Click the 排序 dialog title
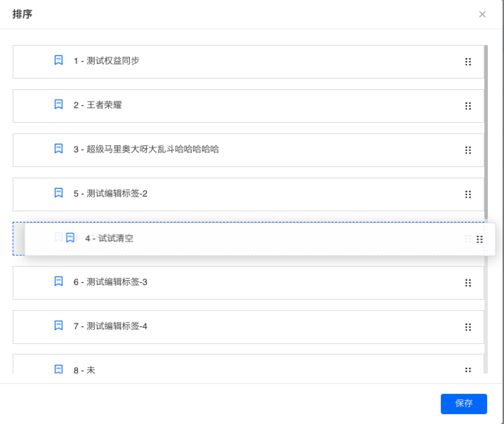The height and width of the screenshot is (424, 504). click(x=22, y=14)
